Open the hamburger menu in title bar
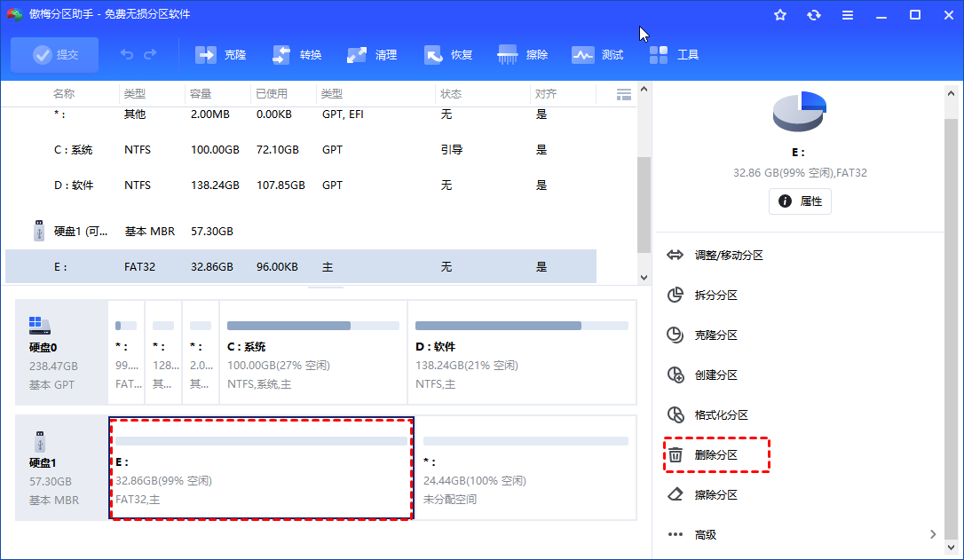 [x=848, y=15]
